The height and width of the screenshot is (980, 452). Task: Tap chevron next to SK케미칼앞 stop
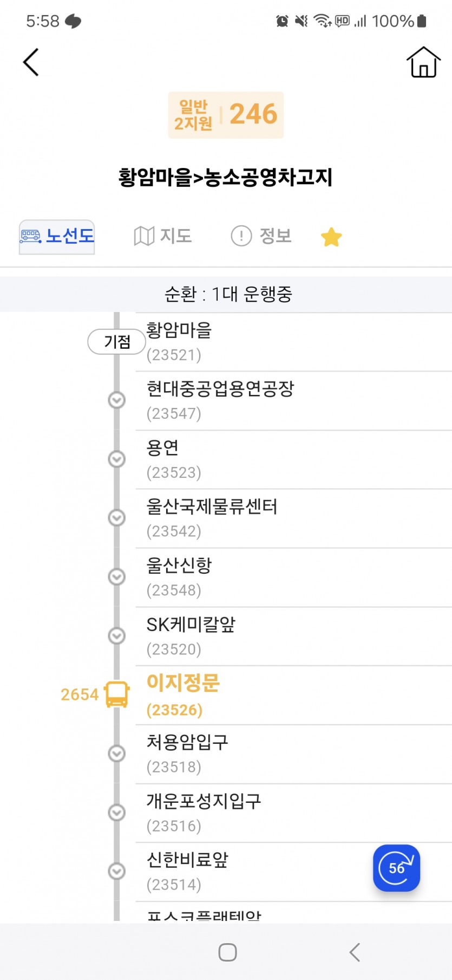[117, 635]
